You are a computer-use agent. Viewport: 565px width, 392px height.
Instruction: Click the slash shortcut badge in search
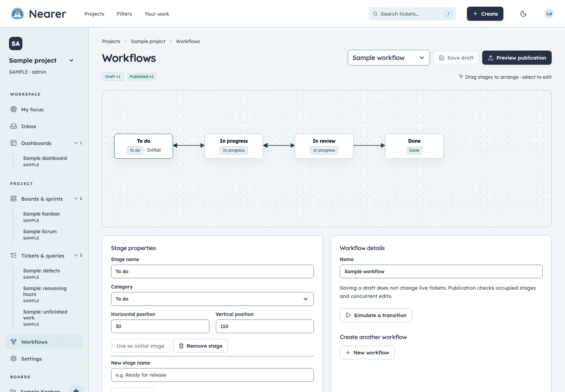click(448, 14)
